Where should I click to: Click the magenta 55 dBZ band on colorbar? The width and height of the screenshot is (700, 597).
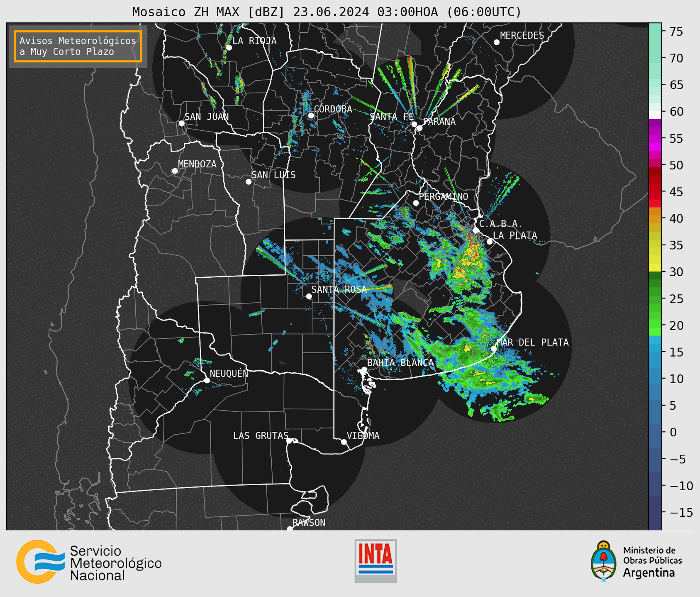(x=655, y=138)
